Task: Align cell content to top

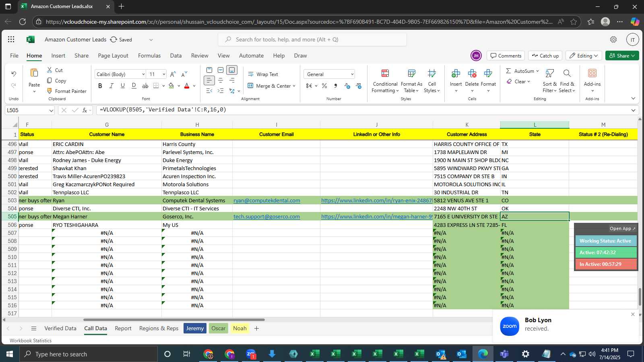Action: pos(209,70)
